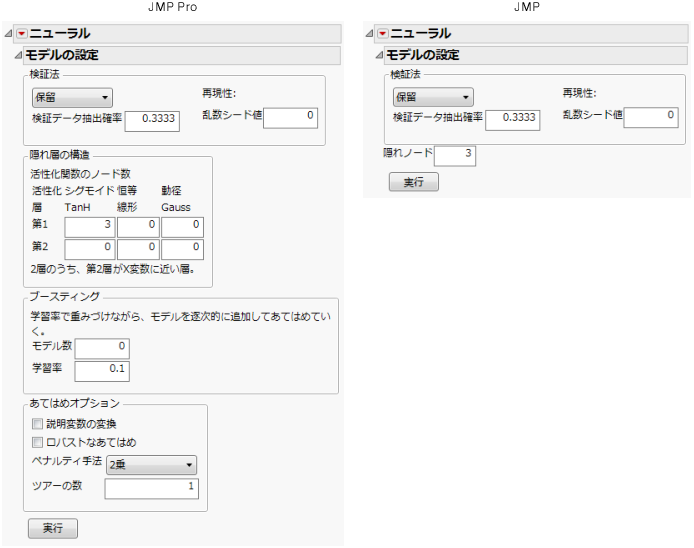Click JMP Pro モデルの設定 header text

click(62, 55)
